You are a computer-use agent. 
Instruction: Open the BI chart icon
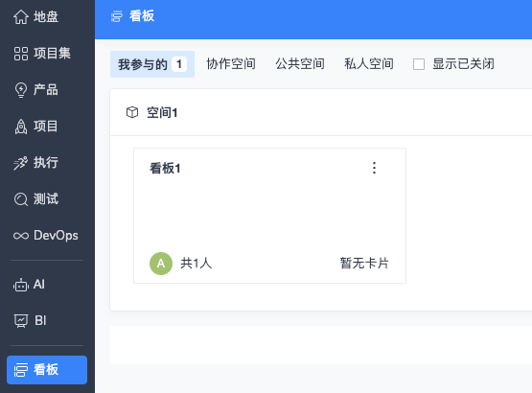[21, 321]
